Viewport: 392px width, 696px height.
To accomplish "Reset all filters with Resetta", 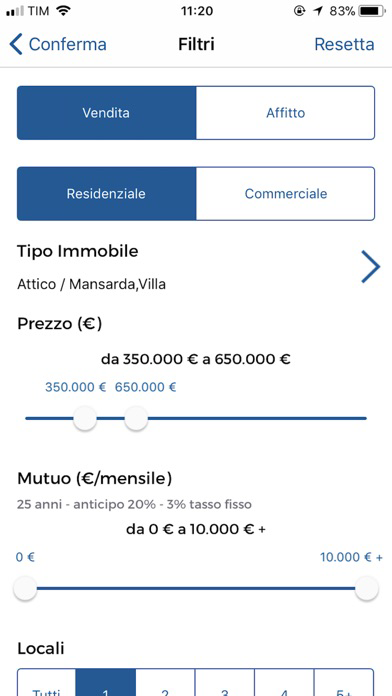I will [344, 44].
